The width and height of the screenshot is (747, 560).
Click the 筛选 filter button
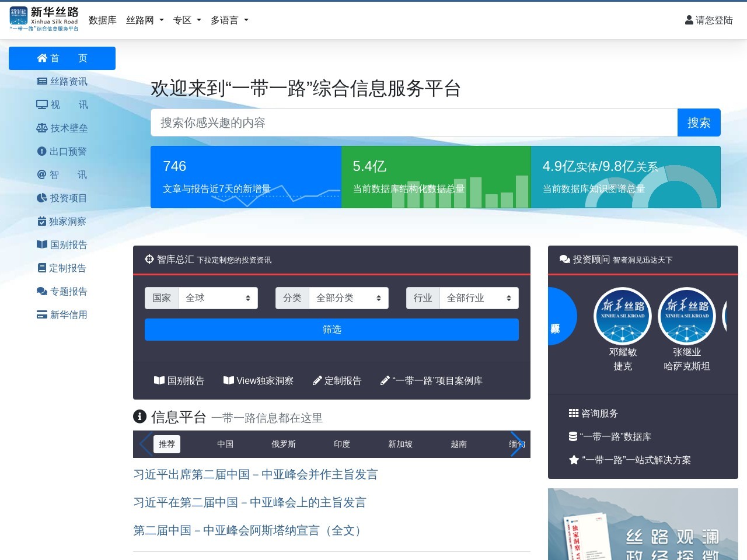pos(331,330)
